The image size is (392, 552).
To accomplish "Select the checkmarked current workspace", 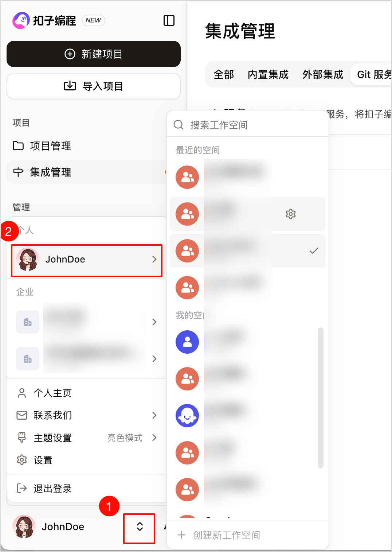I will (248, 251).
